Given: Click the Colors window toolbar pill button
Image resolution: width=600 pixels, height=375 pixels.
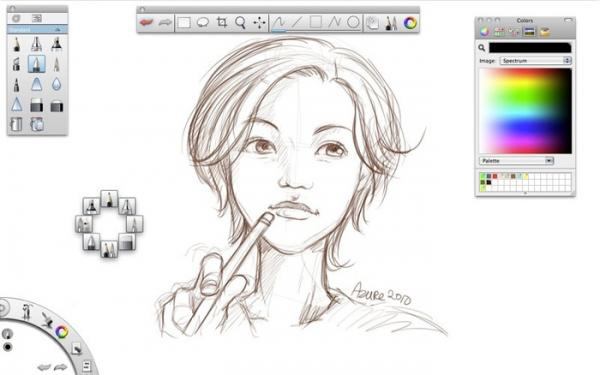Looking at the screenshot, I should [x=568, y=20].
